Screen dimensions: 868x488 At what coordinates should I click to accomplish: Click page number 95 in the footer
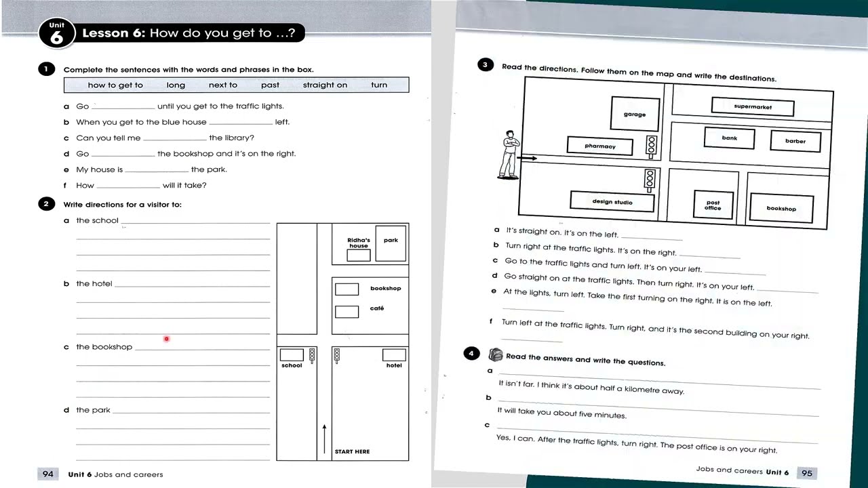tap(806, 473)
